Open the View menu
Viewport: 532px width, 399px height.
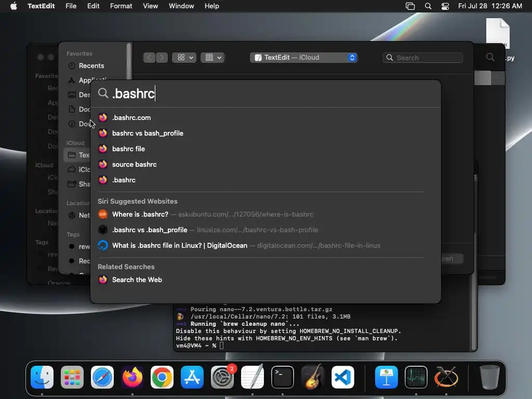pyautogui.click(x=150, y=6)
